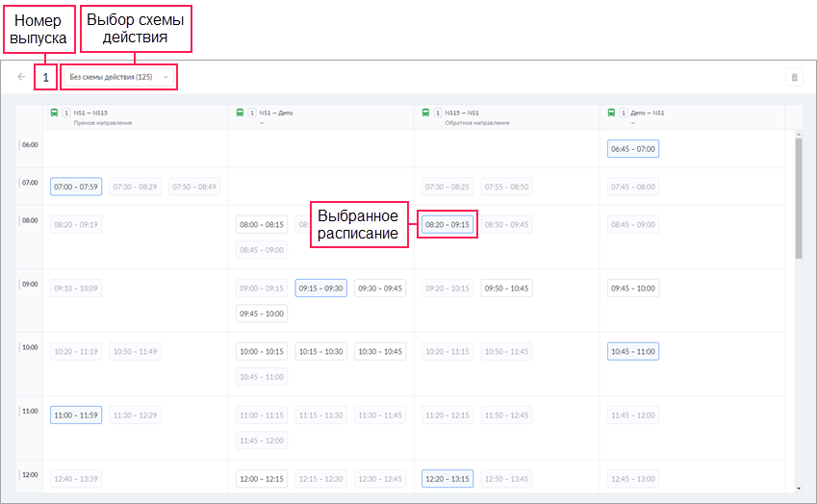Image resolution: width=817 pixels, height=504 pixels.
Task: Open the Без схемы действия (125) dropdown
Action: [x=118, y=77]
